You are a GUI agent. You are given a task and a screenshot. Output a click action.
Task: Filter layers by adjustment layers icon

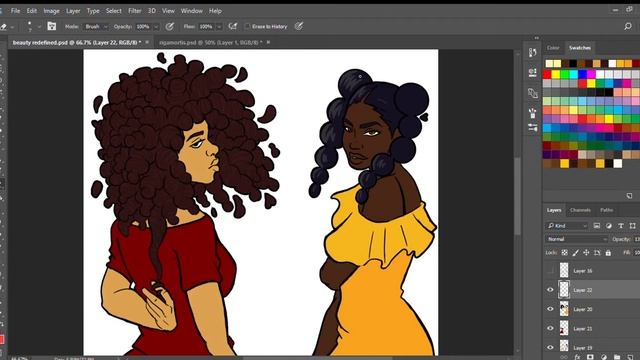pos(609,226)
